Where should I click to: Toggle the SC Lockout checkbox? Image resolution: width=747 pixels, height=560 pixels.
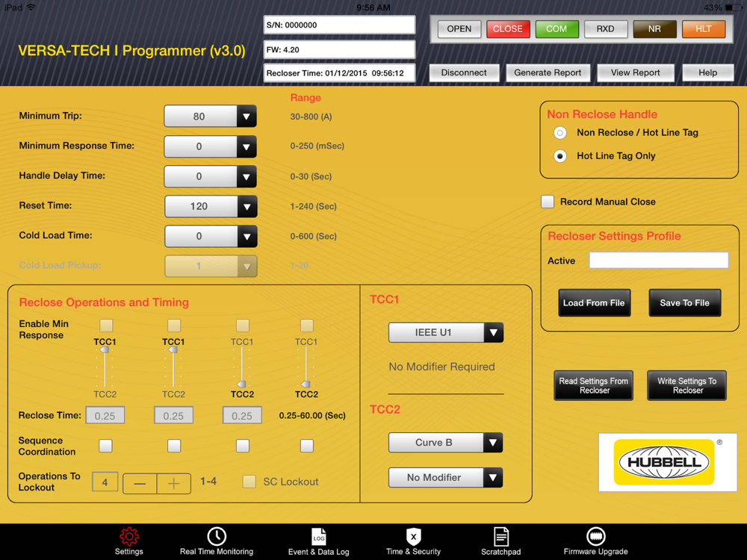[249, 482]
